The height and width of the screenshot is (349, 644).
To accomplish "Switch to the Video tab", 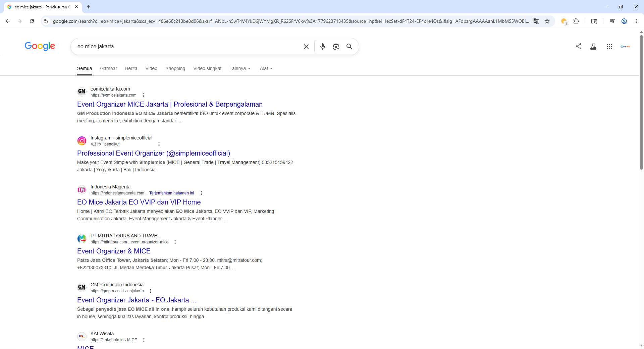I will [x=151, y=68].
